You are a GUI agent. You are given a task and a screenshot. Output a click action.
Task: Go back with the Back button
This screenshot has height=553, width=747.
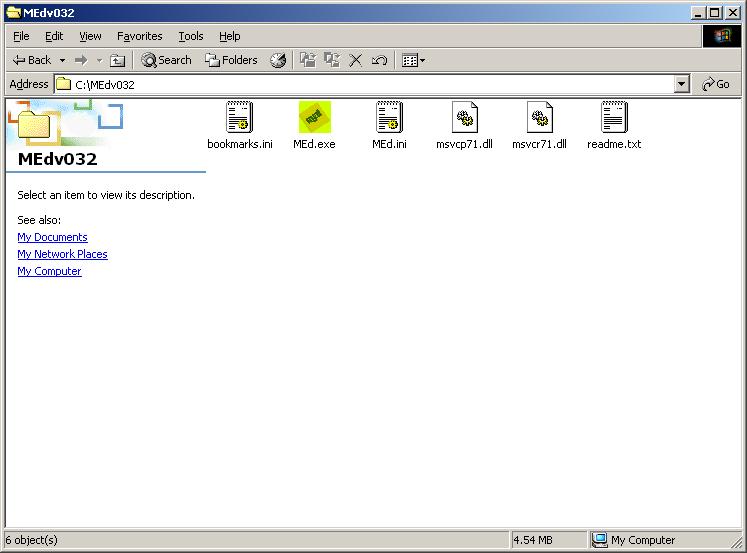(32, 60)
